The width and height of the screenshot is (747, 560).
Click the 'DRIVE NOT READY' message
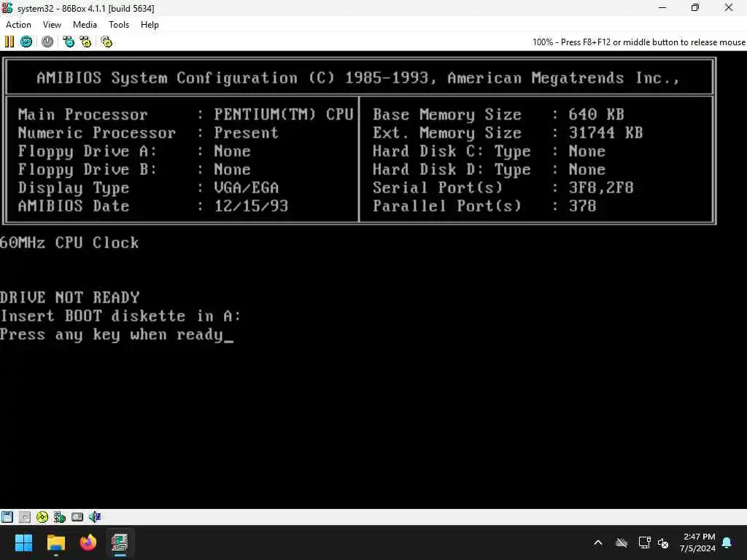pos(69,297)
